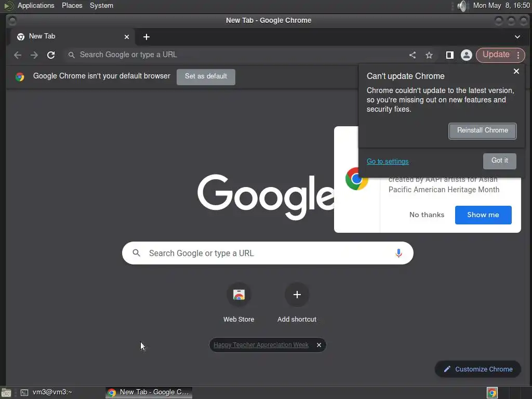532x399 pixels.
Task: Click the show desktop icon in bottom panel
Action: coord(6,393)
